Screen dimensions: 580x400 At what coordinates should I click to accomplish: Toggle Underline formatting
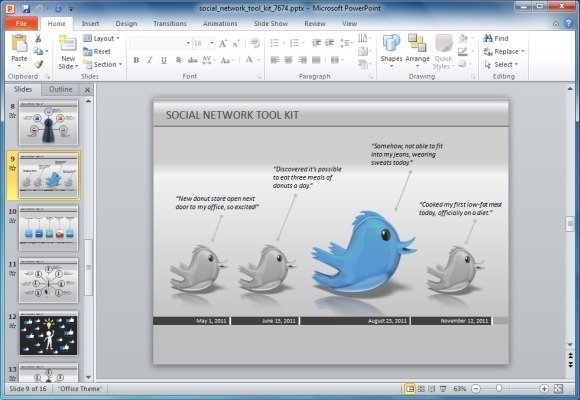tap(164, 60)
